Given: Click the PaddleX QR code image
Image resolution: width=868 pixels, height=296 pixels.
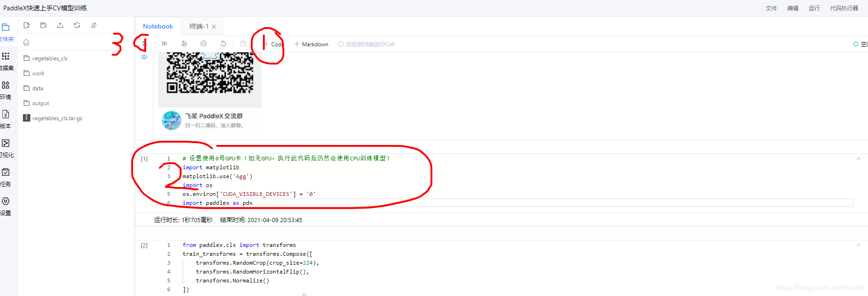Looking at the screenshot, I should coord(210,72).
